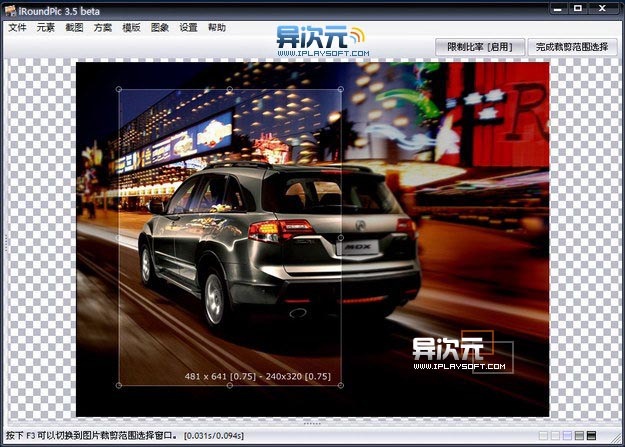Open the 方案 menu

(x=103, y=28)
